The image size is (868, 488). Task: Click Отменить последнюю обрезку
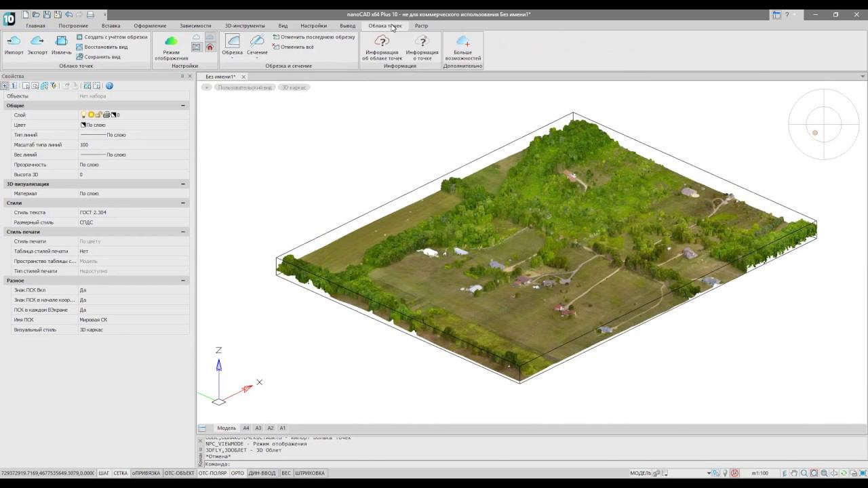coord(313,37)
